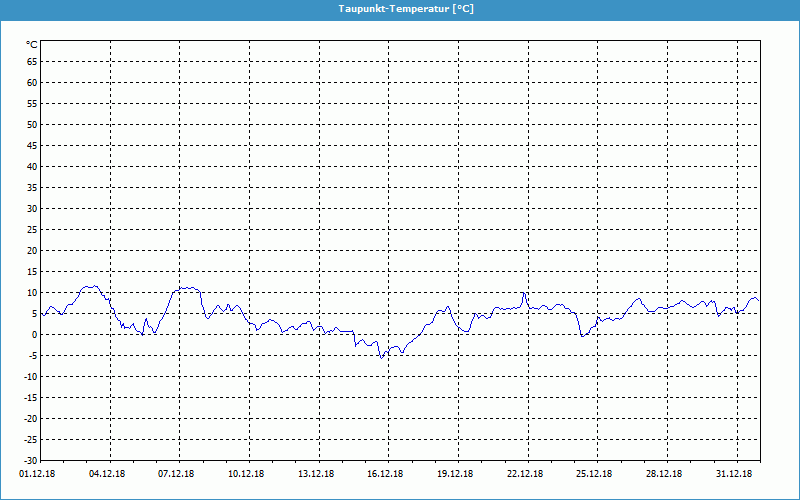Click the -30 y-axis label

[x=29, y=460]
